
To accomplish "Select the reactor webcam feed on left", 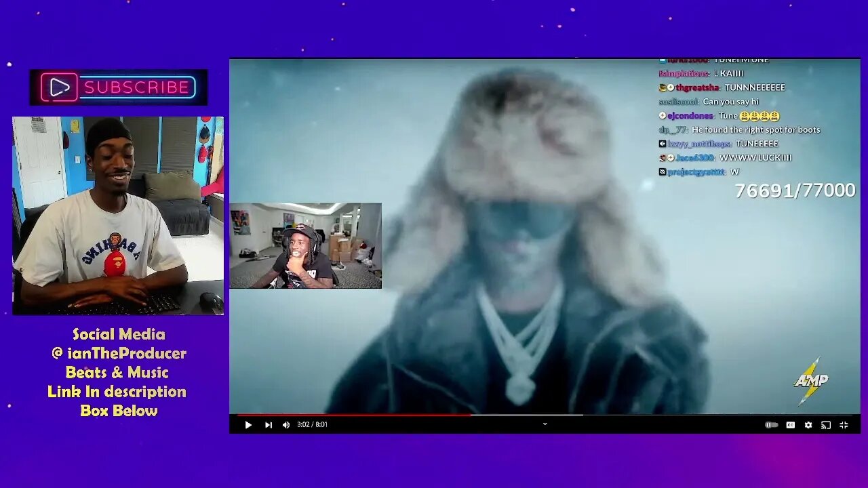I will click(118, 216).
